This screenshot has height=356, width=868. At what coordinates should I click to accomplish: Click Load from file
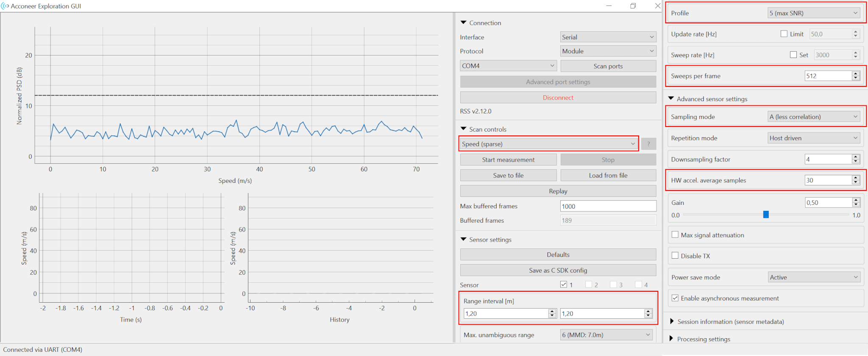[608, 175]
